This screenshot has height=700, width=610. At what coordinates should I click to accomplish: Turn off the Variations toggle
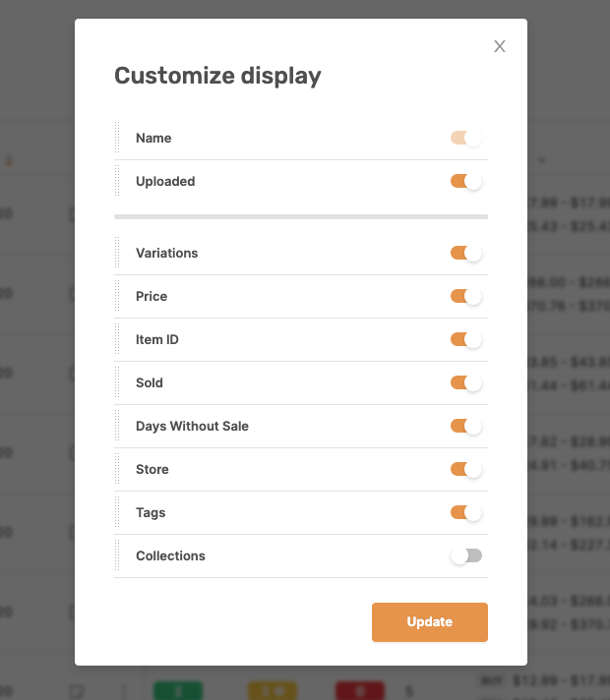tap(466, 253)
